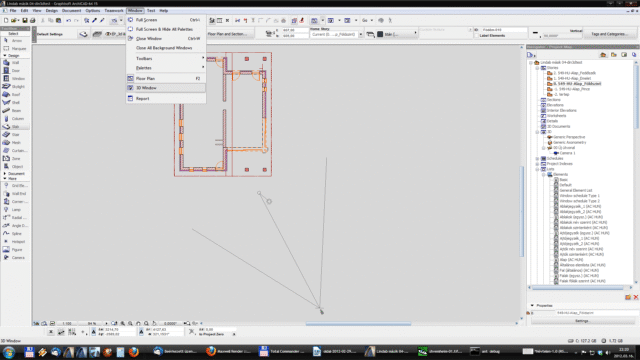Click the canvas horizontal scrollbar thumb
Viewport: 640px width, 360px height.
[x=358, y=324]
